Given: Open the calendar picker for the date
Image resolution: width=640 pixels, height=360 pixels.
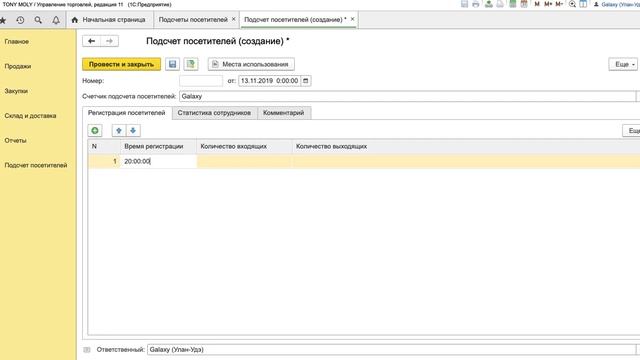Looking at the screenshot, I should 305,81.
